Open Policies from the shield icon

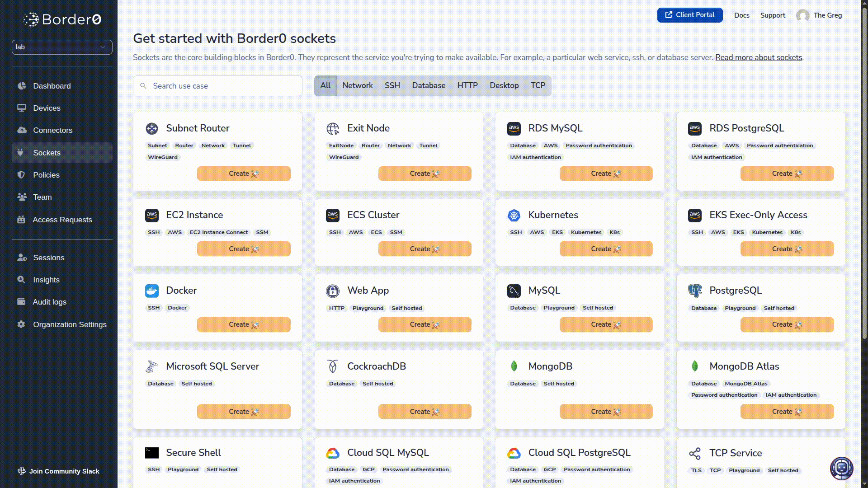tap(21, 175)
